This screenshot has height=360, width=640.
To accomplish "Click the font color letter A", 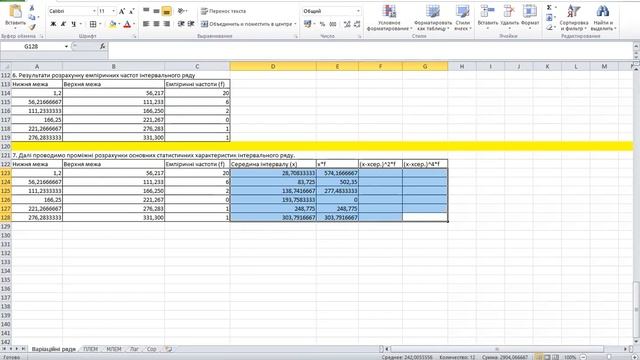I will [x=127, y=24].
